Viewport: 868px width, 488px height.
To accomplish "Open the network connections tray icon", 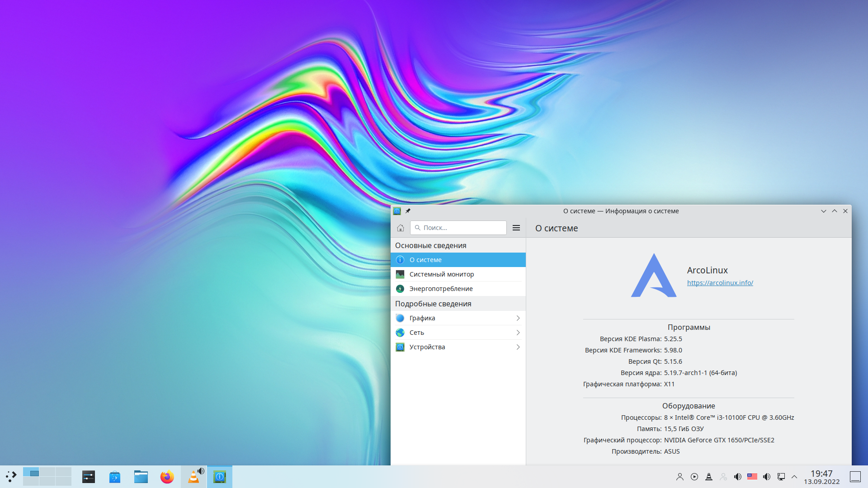I will coord(781,477).
